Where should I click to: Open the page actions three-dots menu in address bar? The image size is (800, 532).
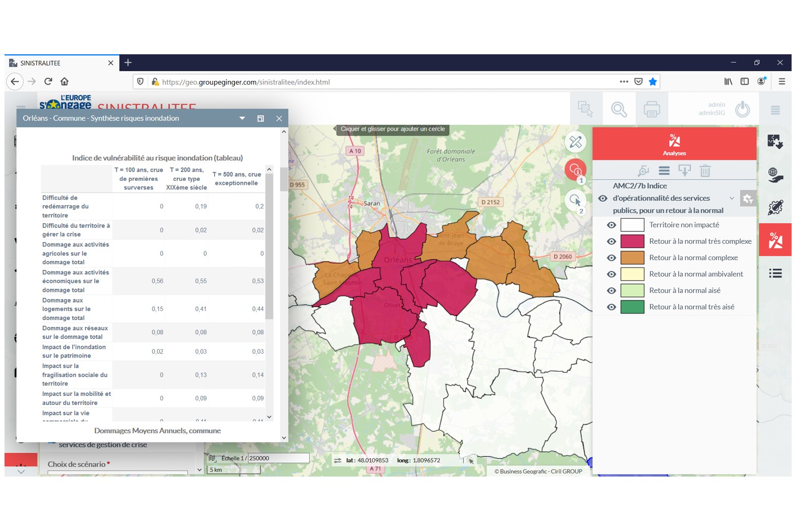coord(623,81)
